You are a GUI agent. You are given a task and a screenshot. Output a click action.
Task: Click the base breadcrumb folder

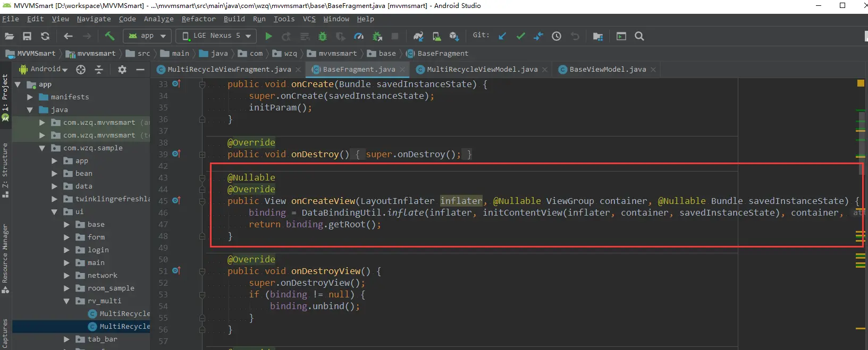[381, 54]
